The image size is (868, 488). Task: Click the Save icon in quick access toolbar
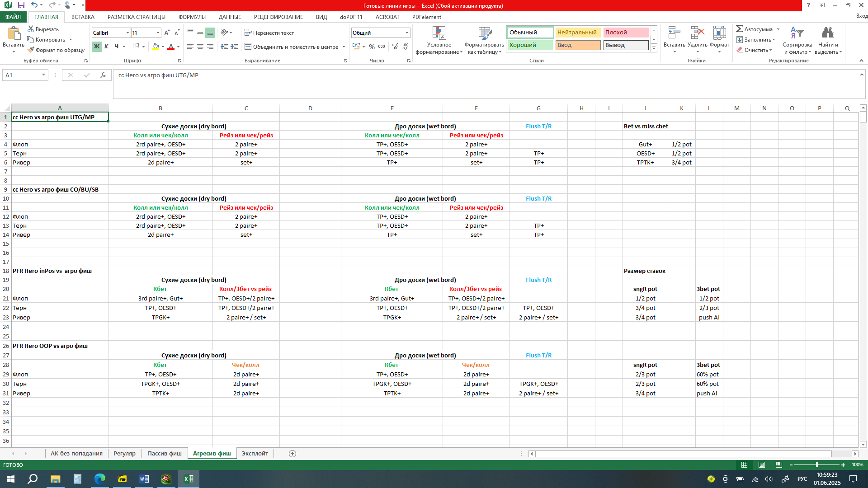(x=21, y=5)
